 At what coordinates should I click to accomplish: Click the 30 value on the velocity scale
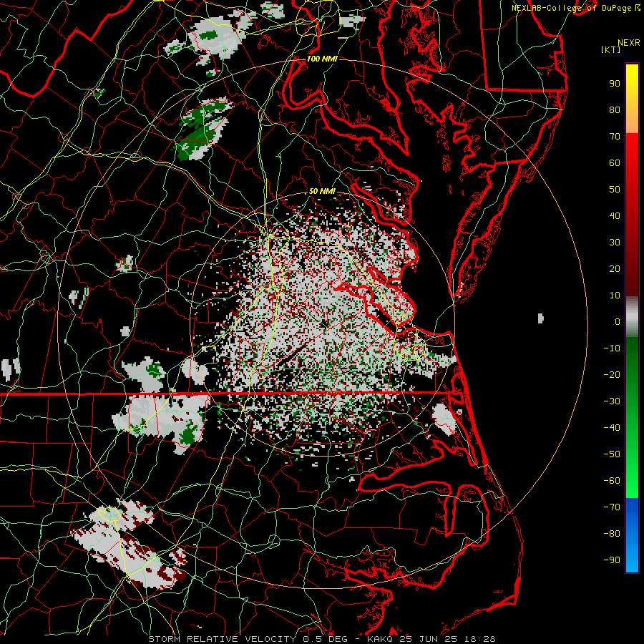tap(615, 243)
